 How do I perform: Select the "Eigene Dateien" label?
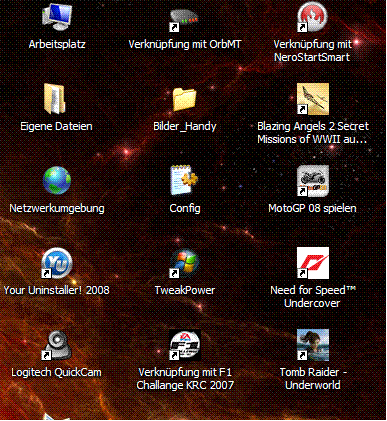(x=56, y=126)
